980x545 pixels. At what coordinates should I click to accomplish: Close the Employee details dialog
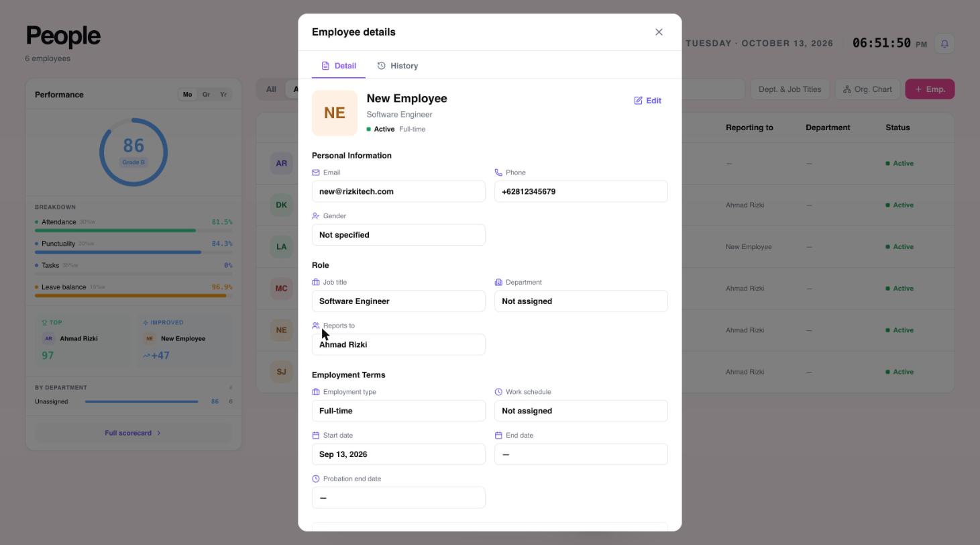pos(659,32)
